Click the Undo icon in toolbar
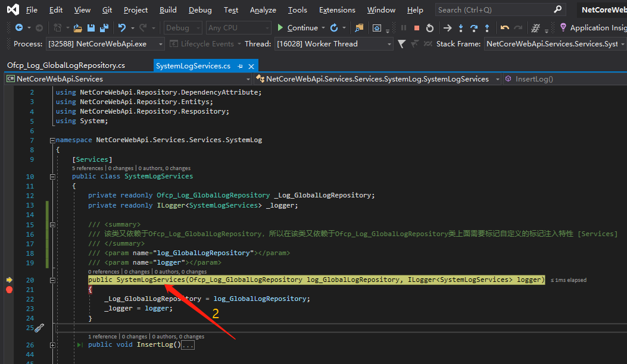This screenshot has width=627, height=364. point(122,28)
